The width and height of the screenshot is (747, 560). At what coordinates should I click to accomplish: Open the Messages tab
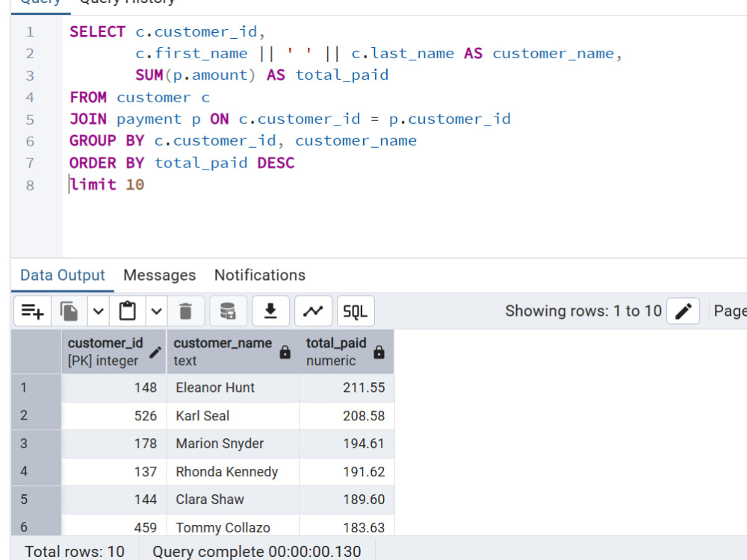[160, 276]
